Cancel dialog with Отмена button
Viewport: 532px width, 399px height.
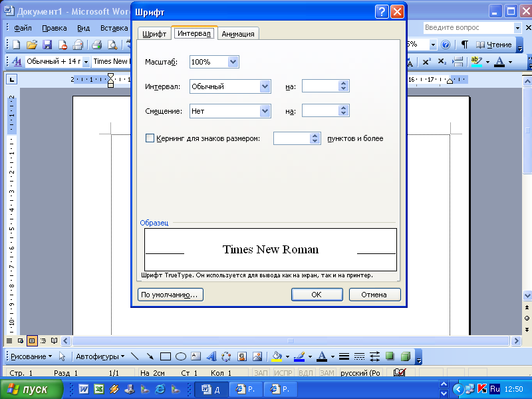pyautogui.click(x=374, y=295)
